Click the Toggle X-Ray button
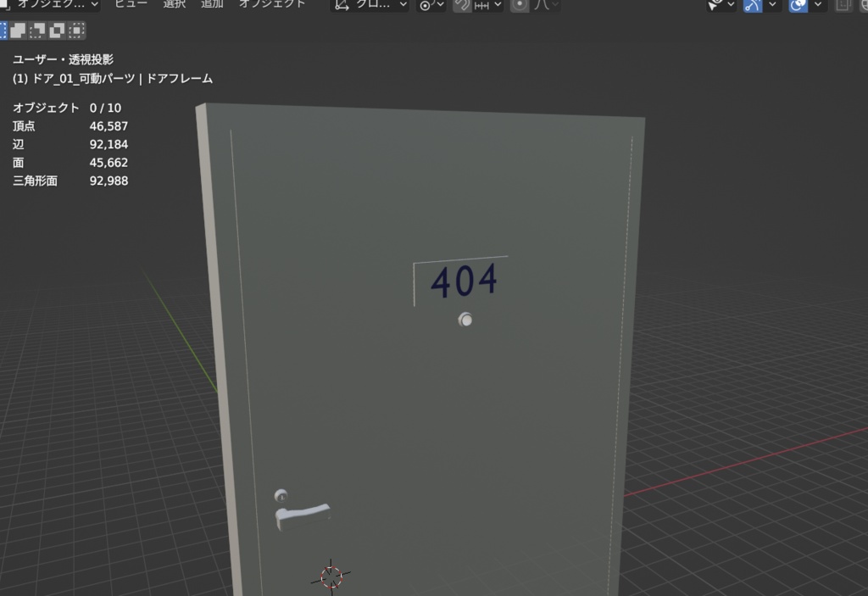The width and height of the screenshot is (868, 596). (x=843, y=5)
